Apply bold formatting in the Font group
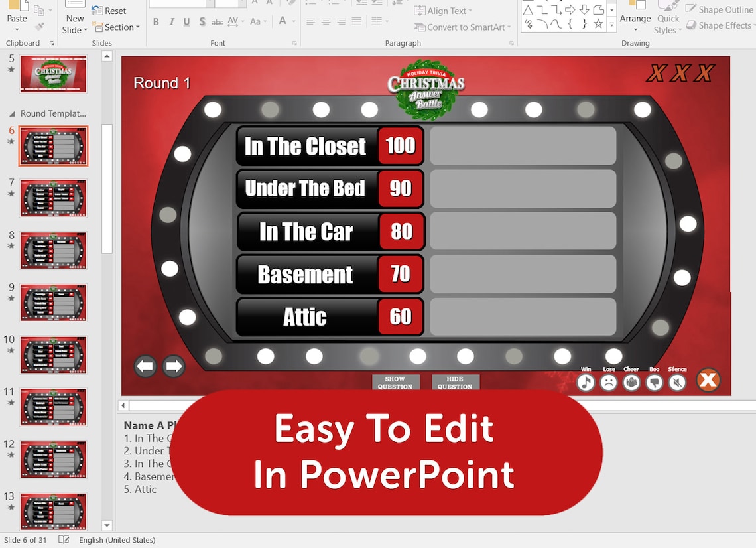Image resolution: width=756 pixels, height=548 pixels. 156,21
